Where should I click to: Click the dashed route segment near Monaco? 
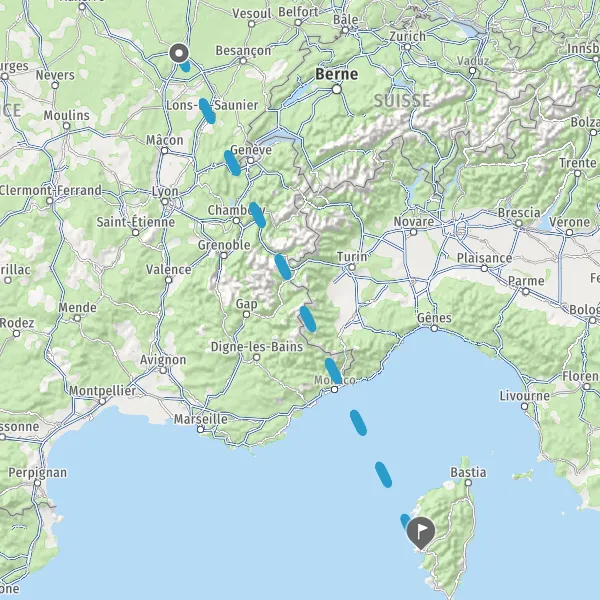point(333,371)
